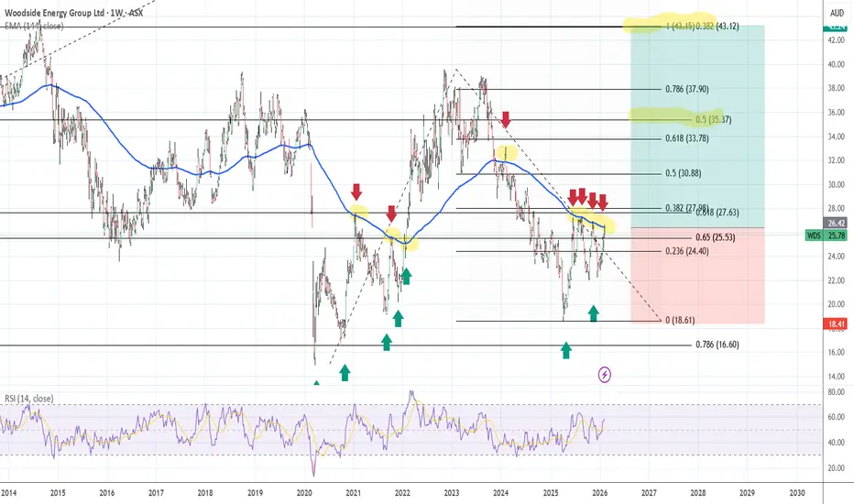
Task: Click 2014 on the time axis
Action: pos(8,493)
